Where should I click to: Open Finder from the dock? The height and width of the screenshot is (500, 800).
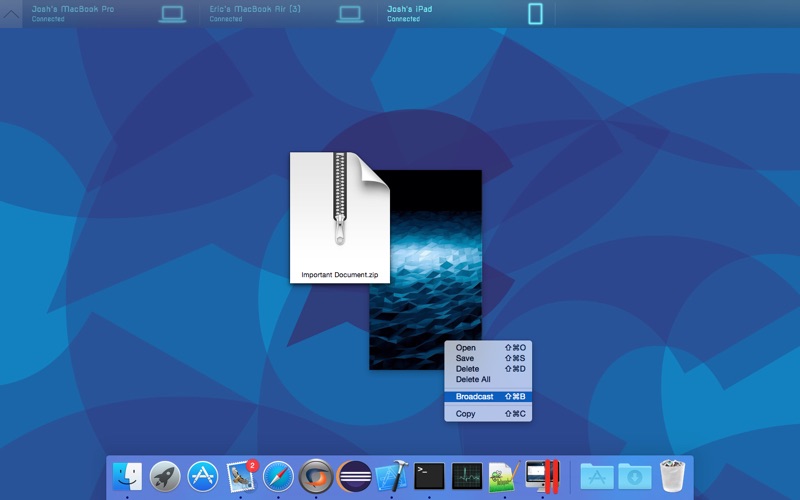tap(127, 476)
